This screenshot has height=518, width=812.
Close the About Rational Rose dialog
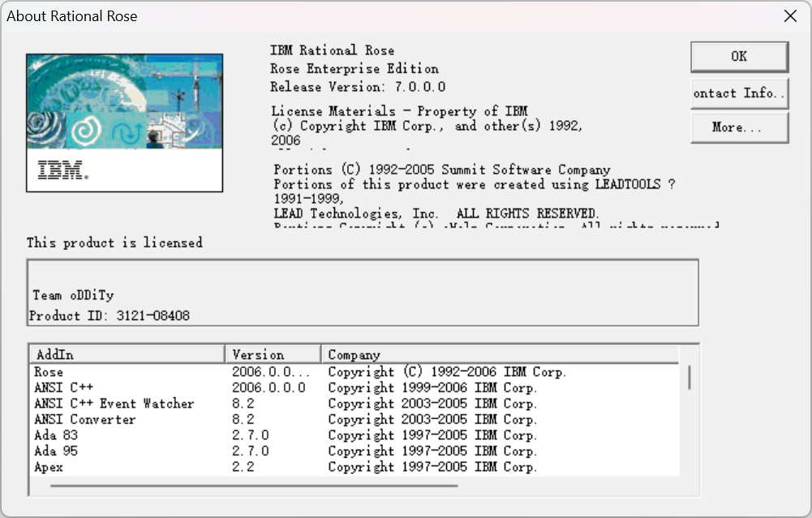pos(790,16)
